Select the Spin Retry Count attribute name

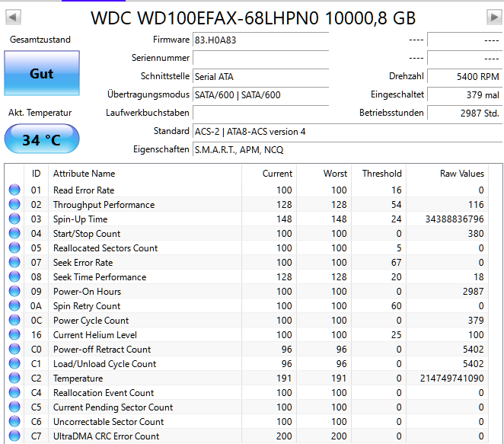pyautogui.click(x=87, y=306)
